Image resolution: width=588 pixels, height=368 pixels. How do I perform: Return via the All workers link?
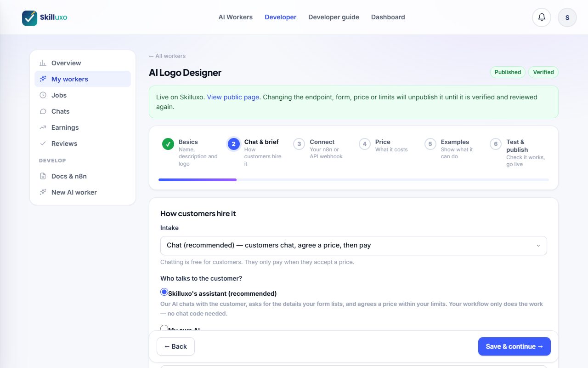[167, 56]
